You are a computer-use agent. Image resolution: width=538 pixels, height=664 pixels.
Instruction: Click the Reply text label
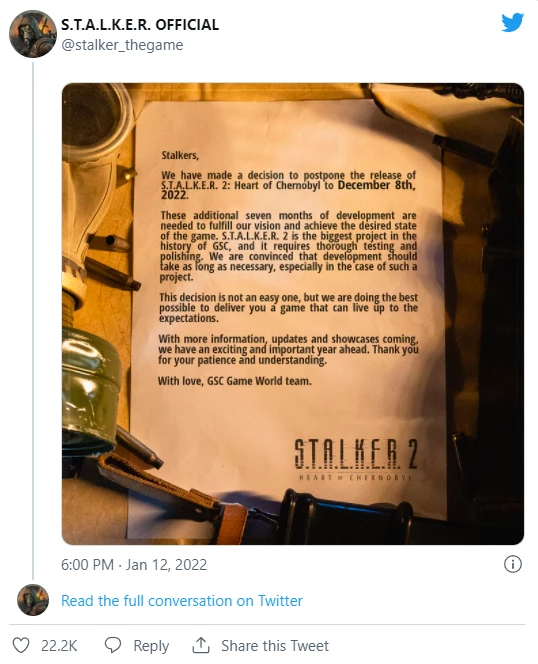[x=151, y=646]
